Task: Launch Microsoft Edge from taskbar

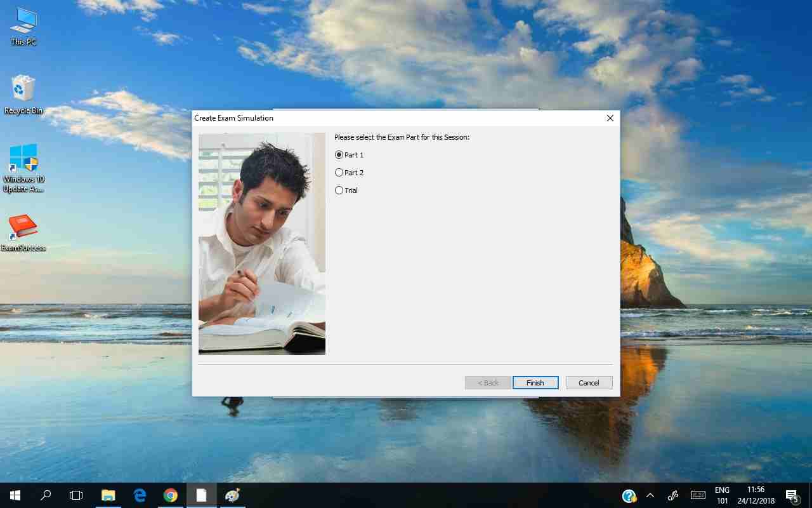Action: [140, 495]
